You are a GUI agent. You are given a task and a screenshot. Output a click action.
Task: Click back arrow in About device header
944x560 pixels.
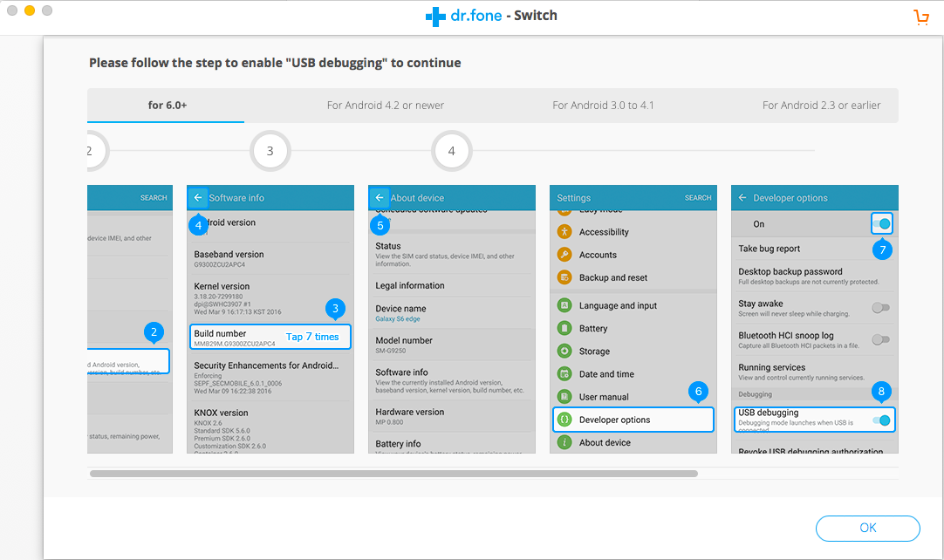(x=380, y=198)
